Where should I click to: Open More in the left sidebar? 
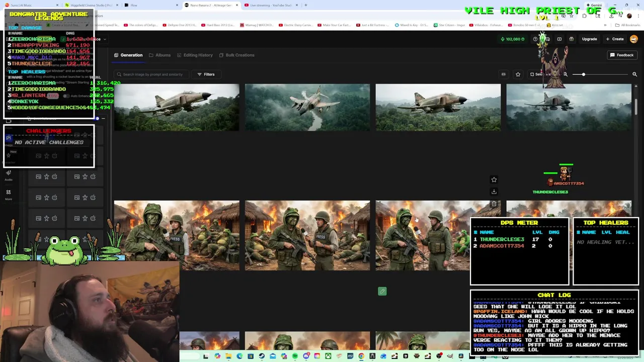coord(9,195)
